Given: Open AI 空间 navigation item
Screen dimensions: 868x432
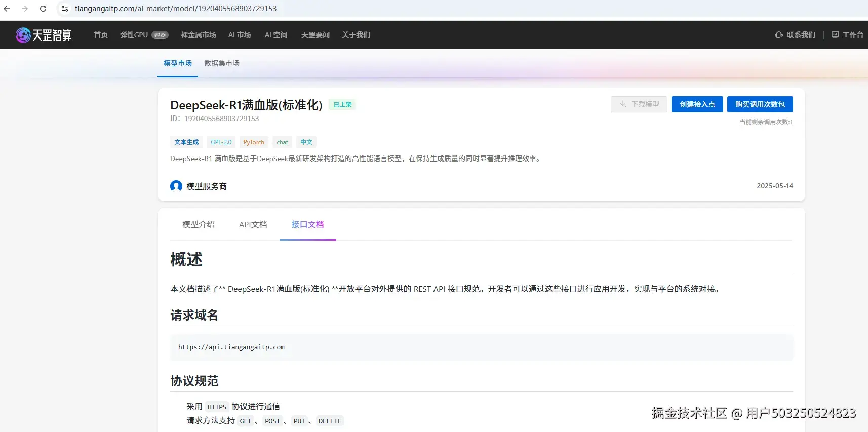Looking at the screenshot, I should pos(276,35).
